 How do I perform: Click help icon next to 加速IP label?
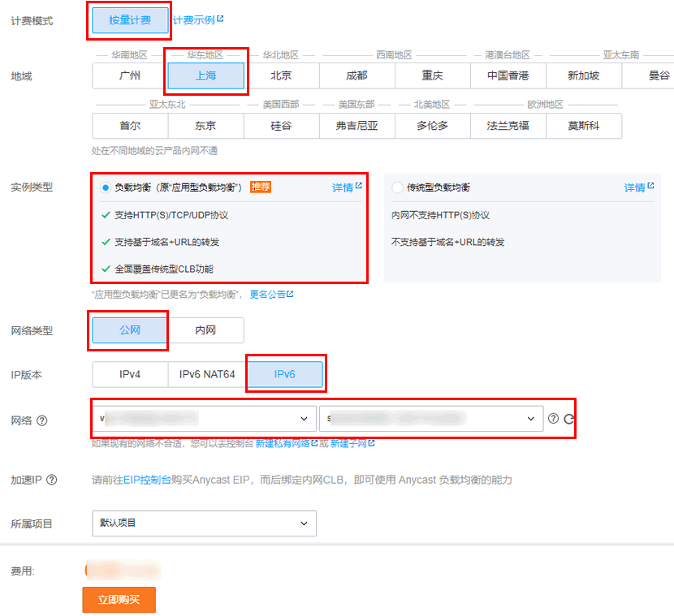click(x=52, y=480)
